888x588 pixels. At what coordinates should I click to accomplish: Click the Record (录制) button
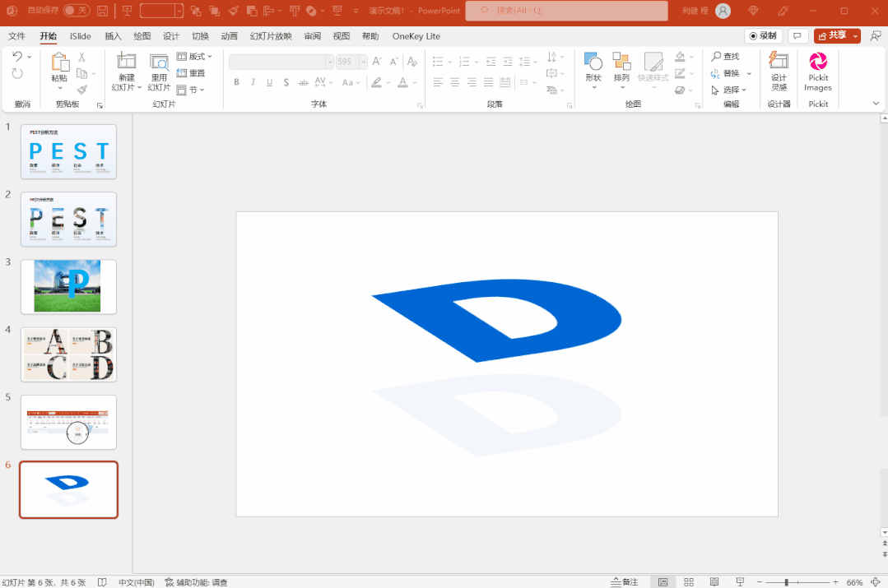point(763,35)
